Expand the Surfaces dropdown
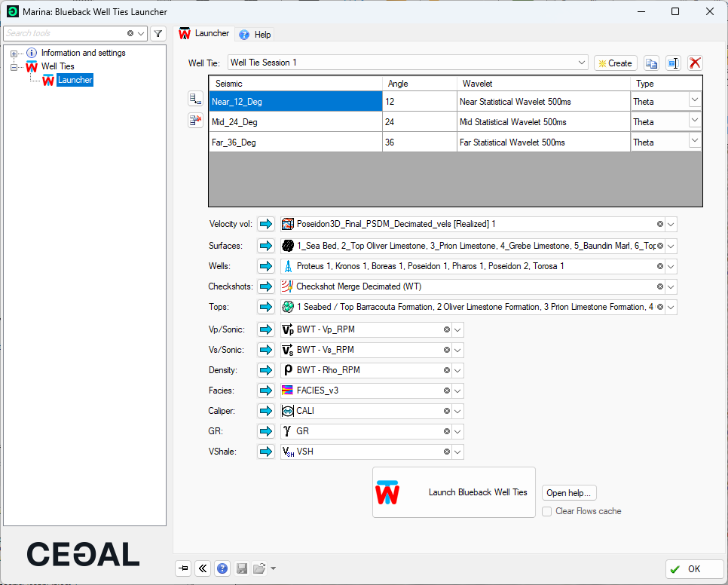 [x=671, y=246]
